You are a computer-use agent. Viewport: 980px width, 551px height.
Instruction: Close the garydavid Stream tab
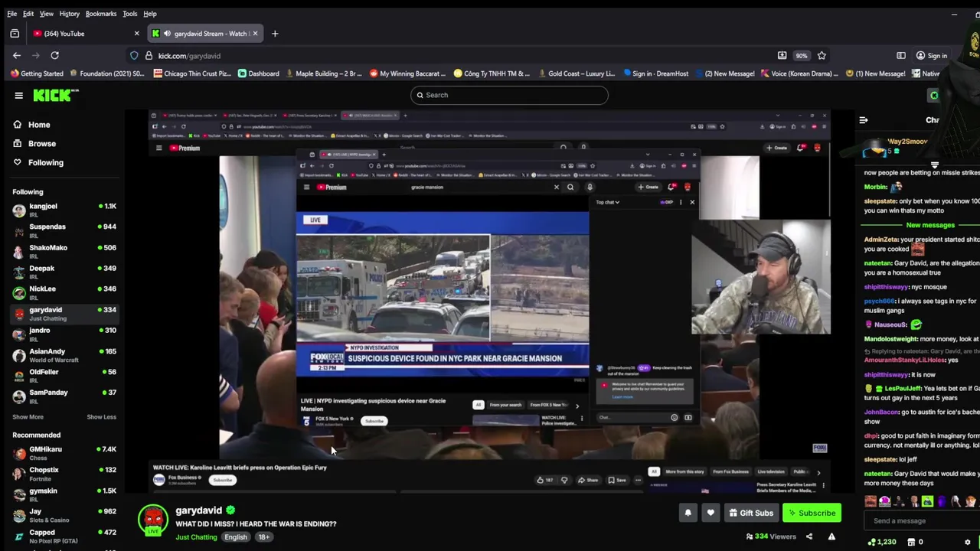[255, 34]
